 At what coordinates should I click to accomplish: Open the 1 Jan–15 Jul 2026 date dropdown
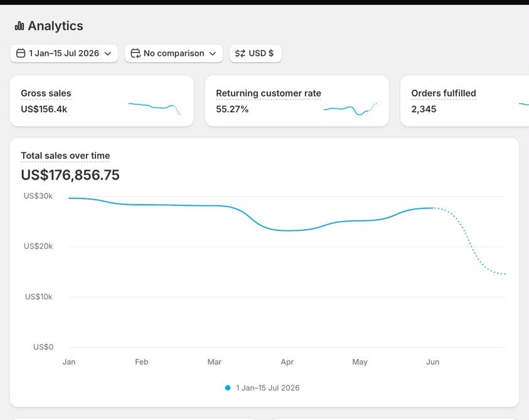click(64, 53)
